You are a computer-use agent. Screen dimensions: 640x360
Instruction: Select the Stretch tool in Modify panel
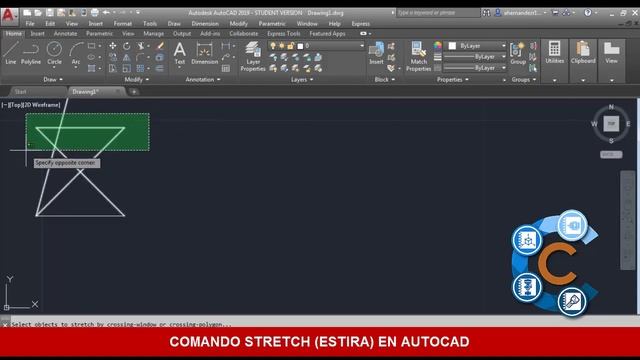point(113,68)
